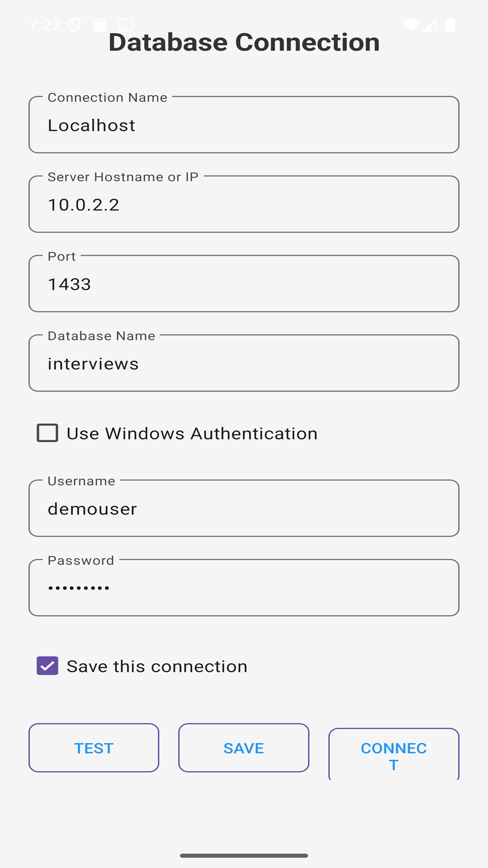Click the Server Hostname or IP field

pos(244,205)
